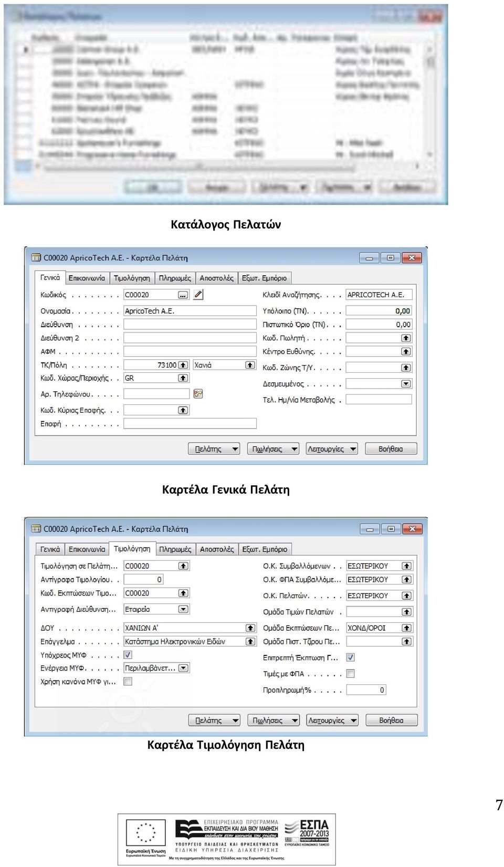Click the Αντίγραφα Τιμολογίου field
The width and height of the screenshot is (504, 867).
point(143,579)
